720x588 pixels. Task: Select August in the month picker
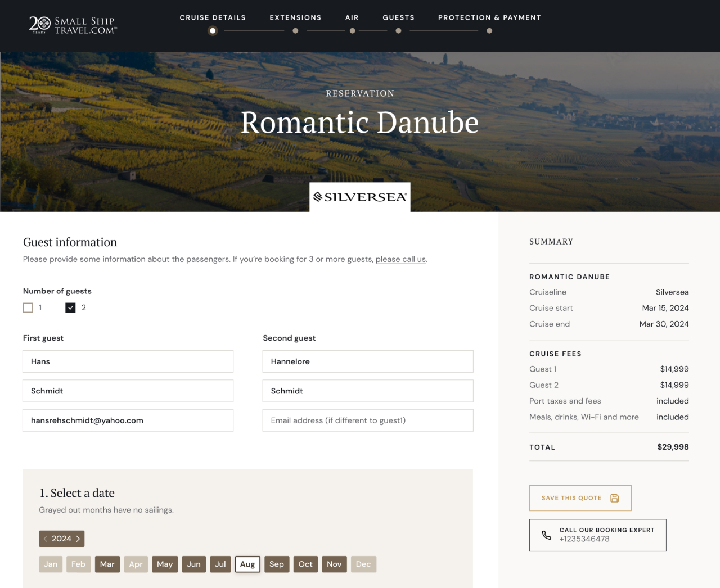coord(247,564)
